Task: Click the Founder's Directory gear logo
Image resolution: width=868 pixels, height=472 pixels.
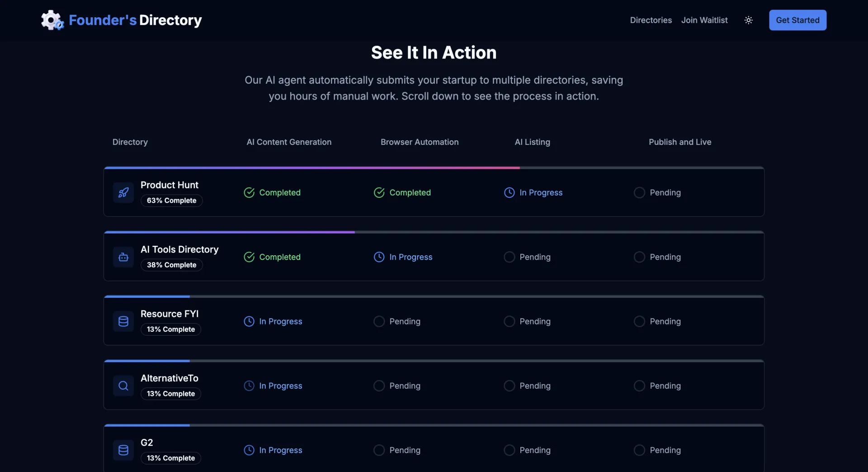Action: point(52,20)
